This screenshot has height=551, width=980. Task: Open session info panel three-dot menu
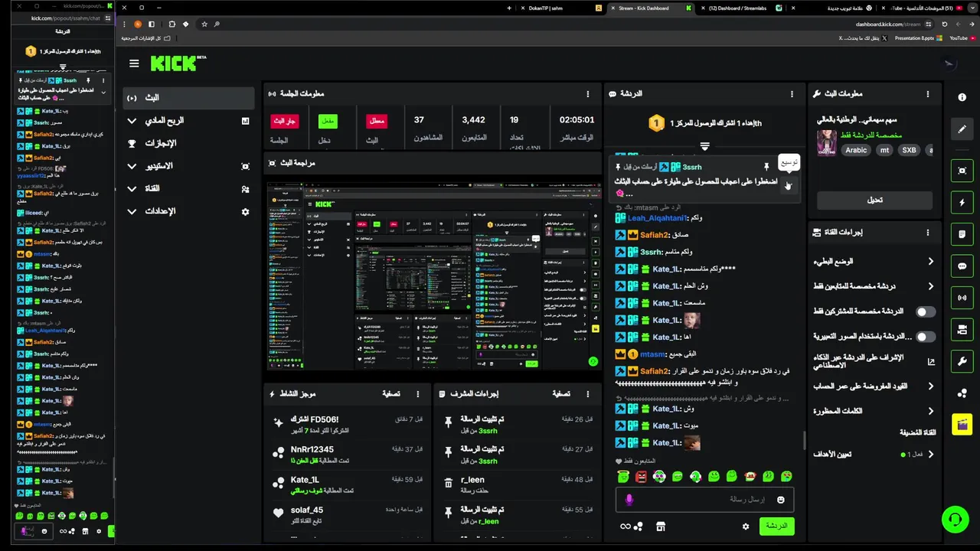pos(588,94)
